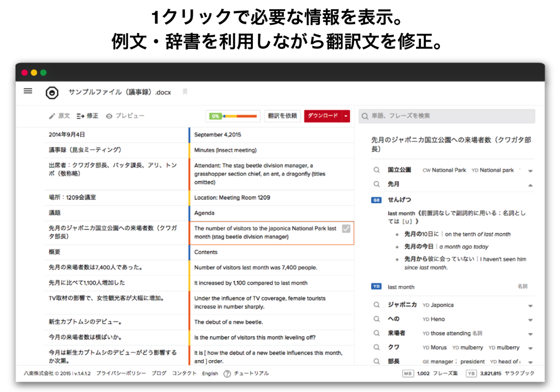The width and height of the screenshot is (560, 392).
Task: Switch to the 原文 tab
Action: click(60, 116)
